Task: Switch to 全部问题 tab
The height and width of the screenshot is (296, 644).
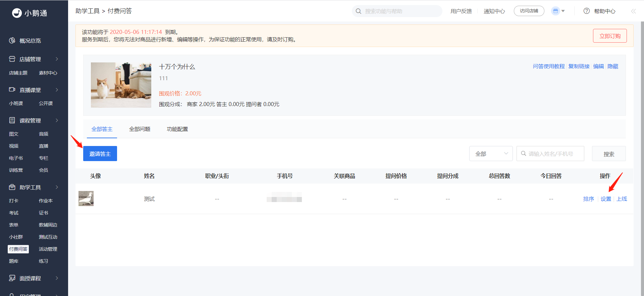Action: [x=140, y=129]
